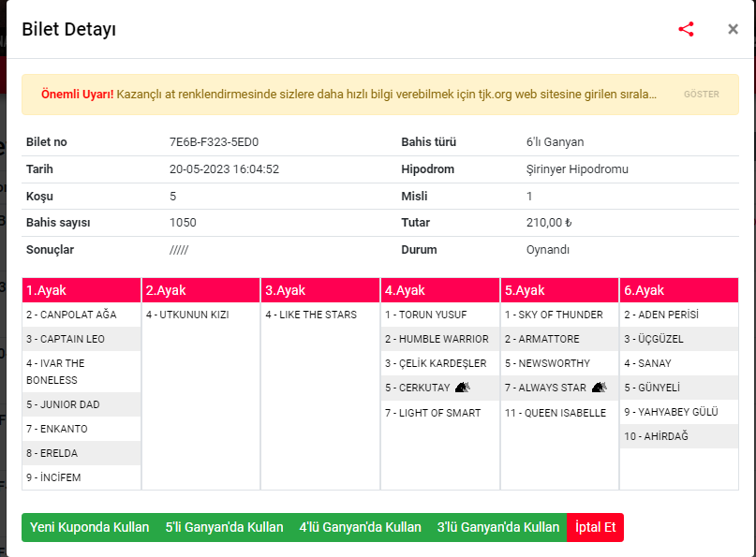Click the red share icon
The width and height of the screenshot is (756, 557).
(x=686, y=29)
